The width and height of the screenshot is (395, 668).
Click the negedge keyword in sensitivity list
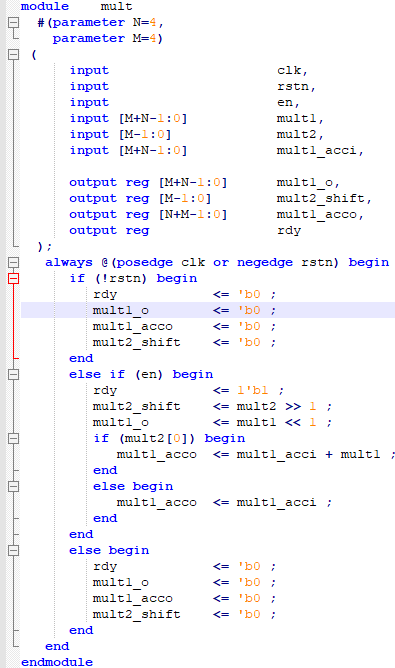click(x=265, y=262)
